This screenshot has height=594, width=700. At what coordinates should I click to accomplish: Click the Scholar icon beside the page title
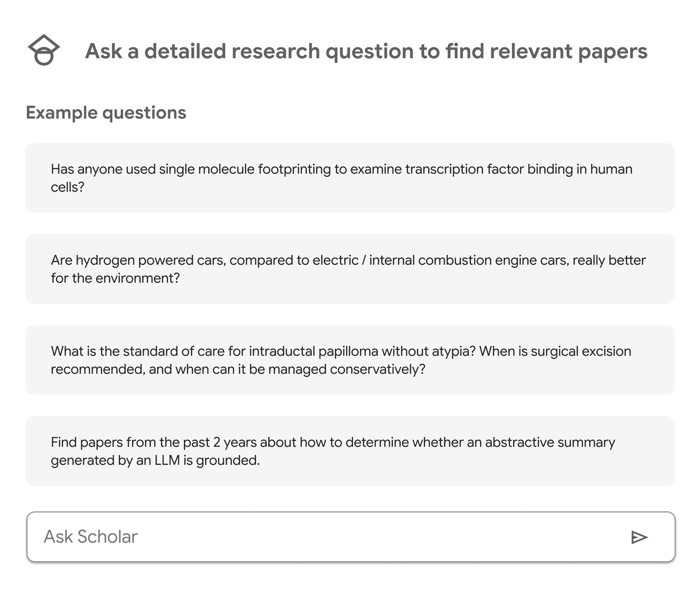coord(44,50)
